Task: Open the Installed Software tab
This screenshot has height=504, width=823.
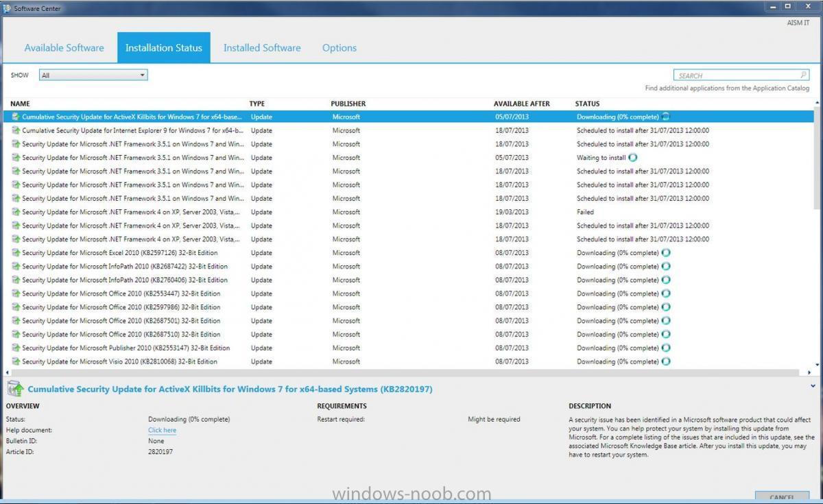Action: [262, 48]
